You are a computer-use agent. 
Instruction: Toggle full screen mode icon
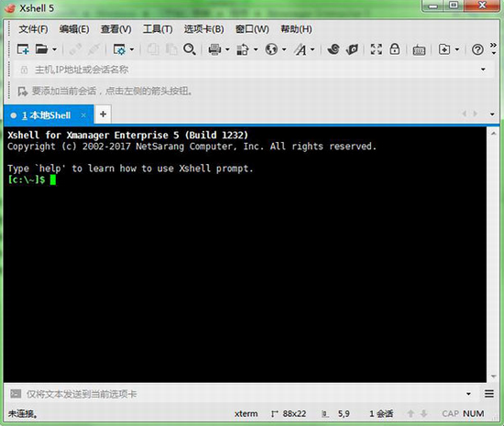[x=376, y=49]
